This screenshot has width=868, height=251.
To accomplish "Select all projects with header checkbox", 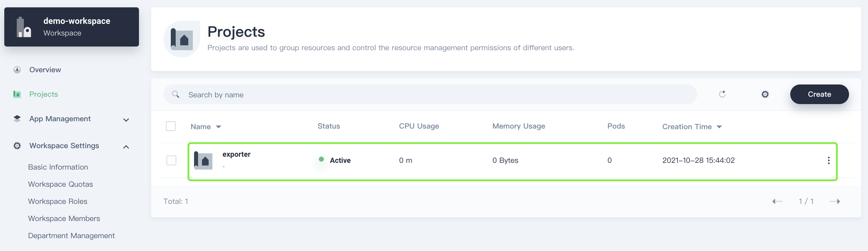I will pos(171,126).
